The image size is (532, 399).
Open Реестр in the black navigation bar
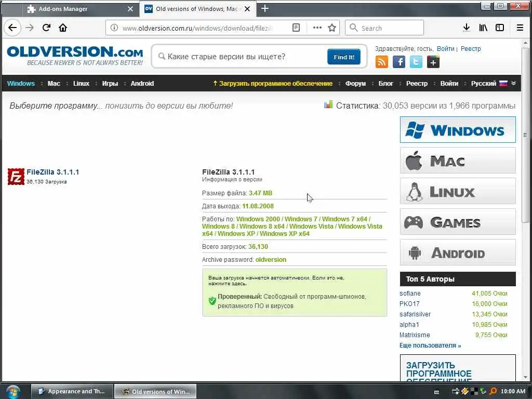click(417, 84)
